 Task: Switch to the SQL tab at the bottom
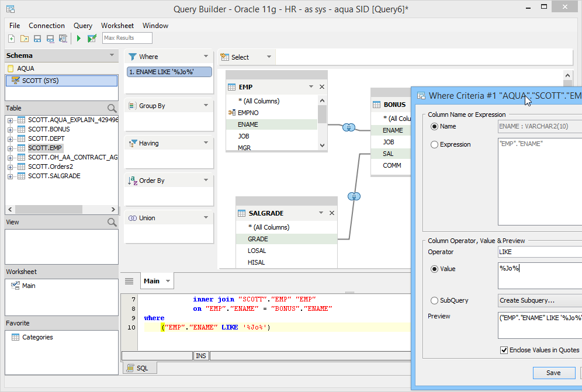[139, 368]
